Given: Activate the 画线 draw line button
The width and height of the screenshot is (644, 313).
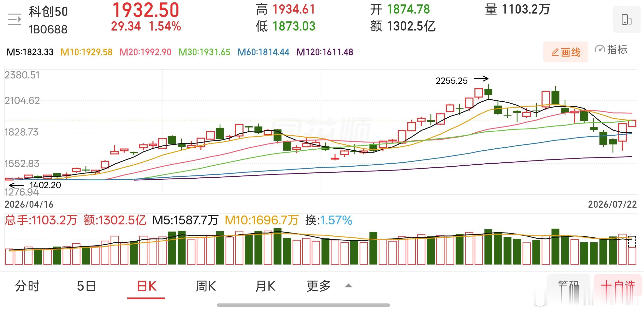Looking at the screenshot, I should click(566, 52).
